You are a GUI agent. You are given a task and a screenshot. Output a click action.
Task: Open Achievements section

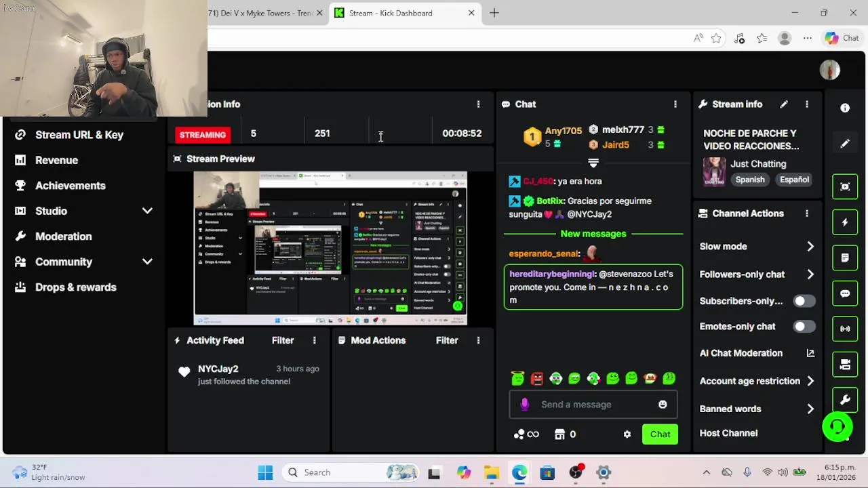70,186
